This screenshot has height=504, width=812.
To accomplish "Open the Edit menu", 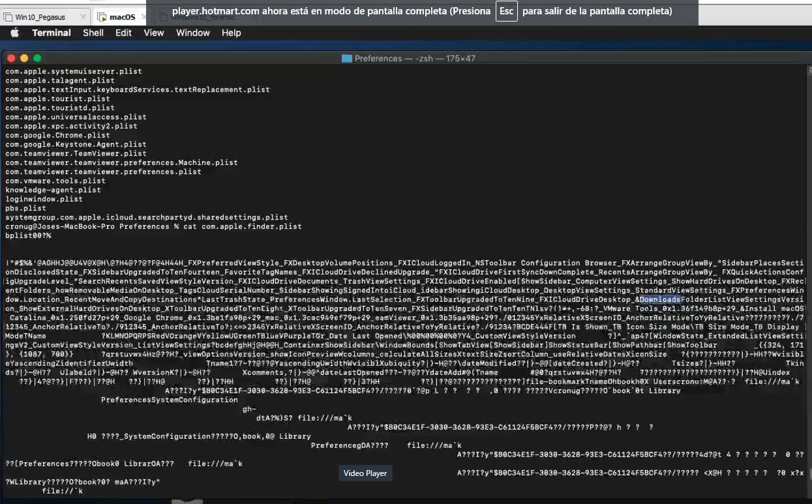I will [123, 33].
